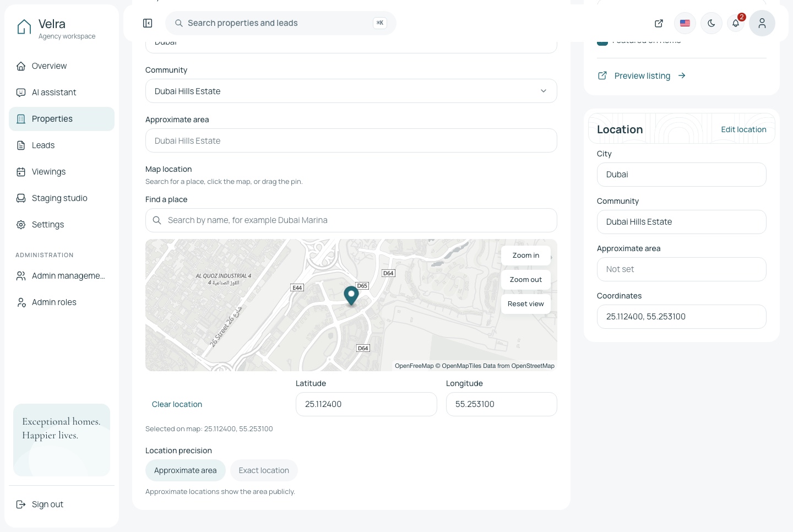Open Staging studio

tap(62, 198)
